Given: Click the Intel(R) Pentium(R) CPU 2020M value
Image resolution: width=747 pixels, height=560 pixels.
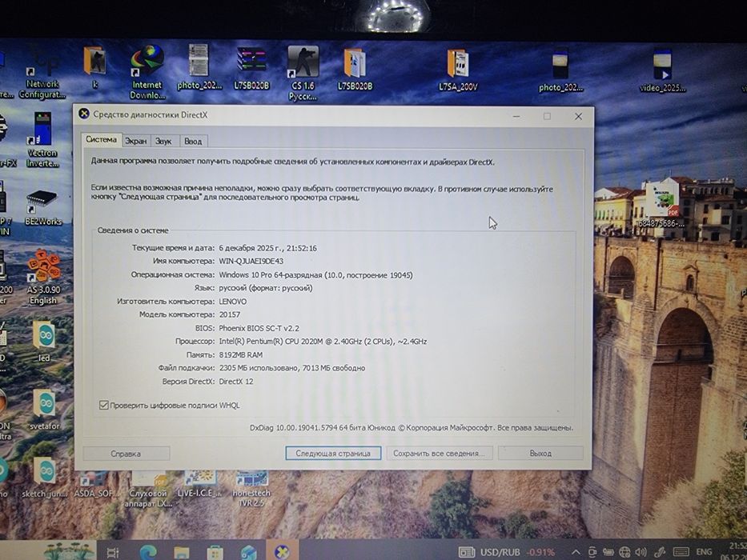Looking at the screenshot, I should (323, 342).
